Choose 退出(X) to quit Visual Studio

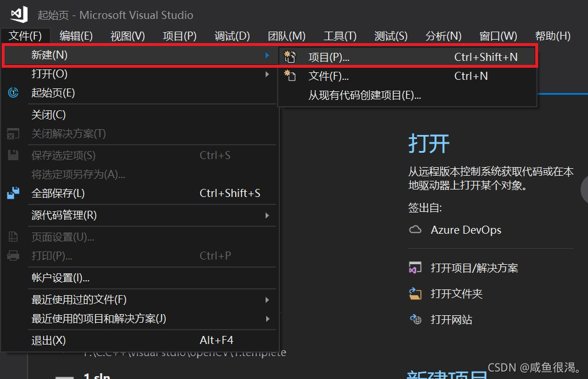coord(140,341)
